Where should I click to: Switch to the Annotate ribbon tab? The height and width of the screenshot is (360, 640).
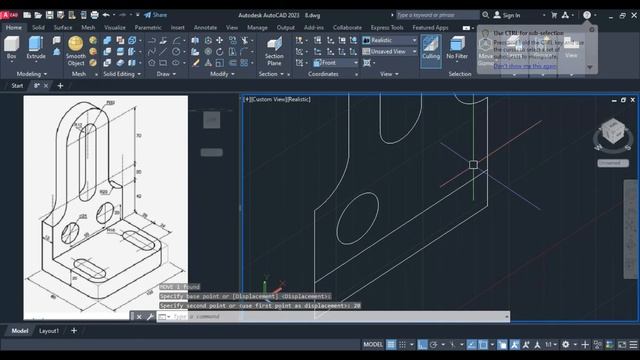(205, 27)
